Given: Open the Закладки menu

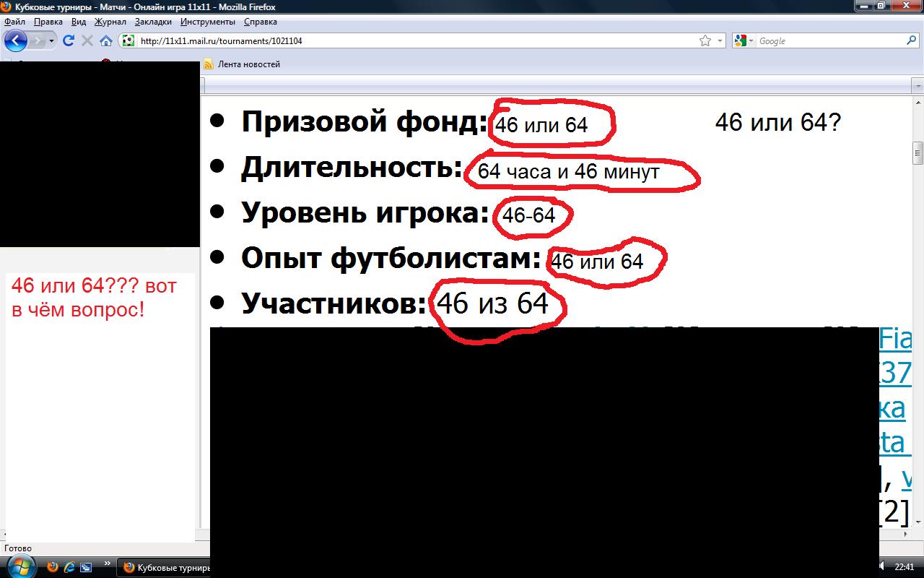Looking at the screenshot, I should point(152,22).
